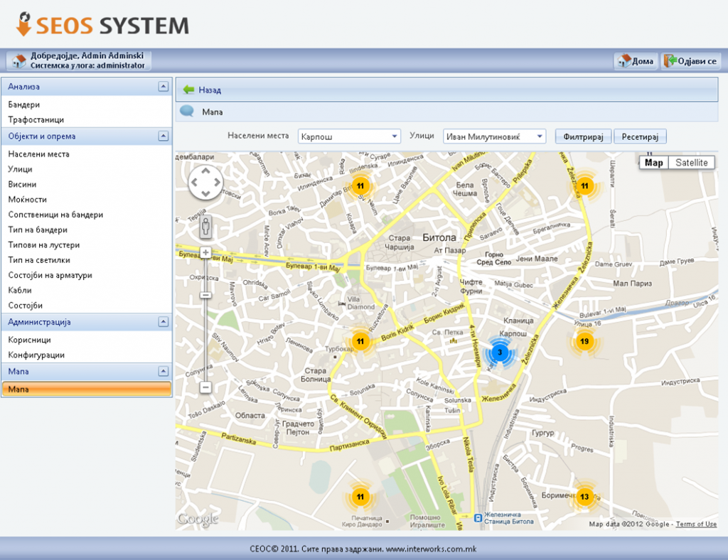
Task: Open the cluster marker labeled 13
Action: [584, 497]
